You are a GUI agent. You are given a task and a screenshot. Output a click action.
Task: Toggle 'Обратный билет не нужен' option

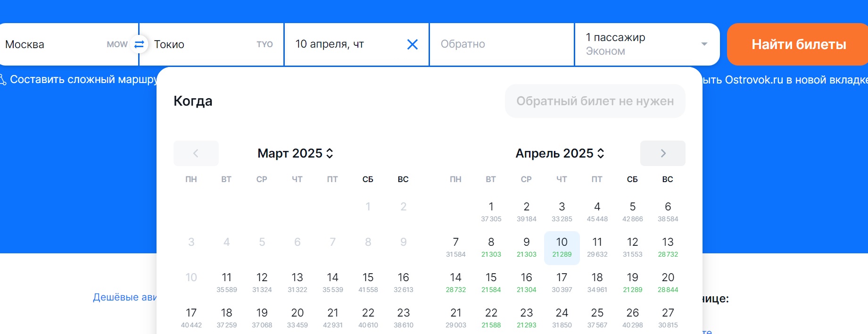[595, 101]
